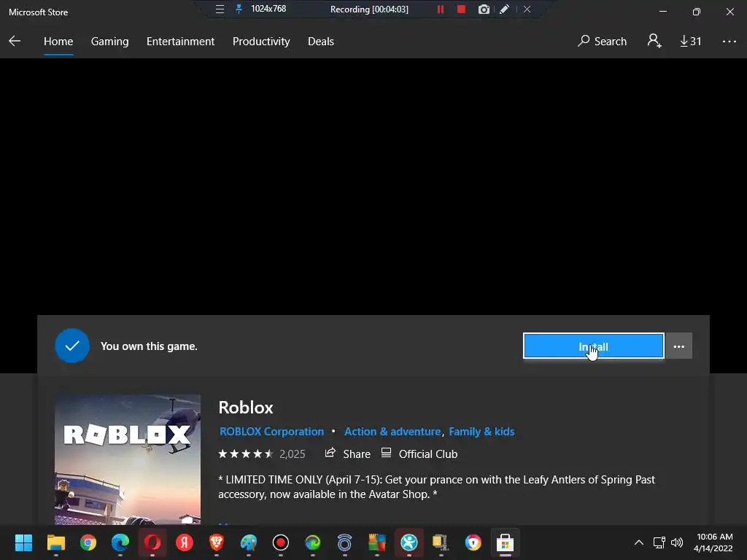Launch Microsoft Edge from taskbar
747x560 pixels.
(120, 542)
